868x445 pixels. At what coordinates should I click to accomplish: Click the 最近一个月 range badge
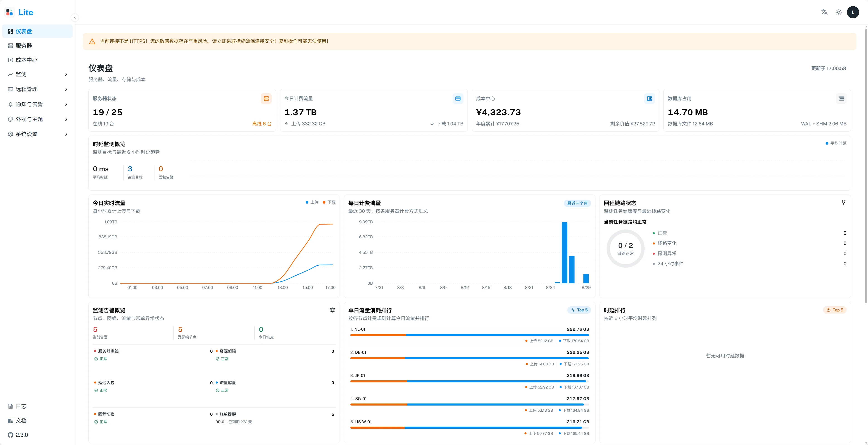577,203
